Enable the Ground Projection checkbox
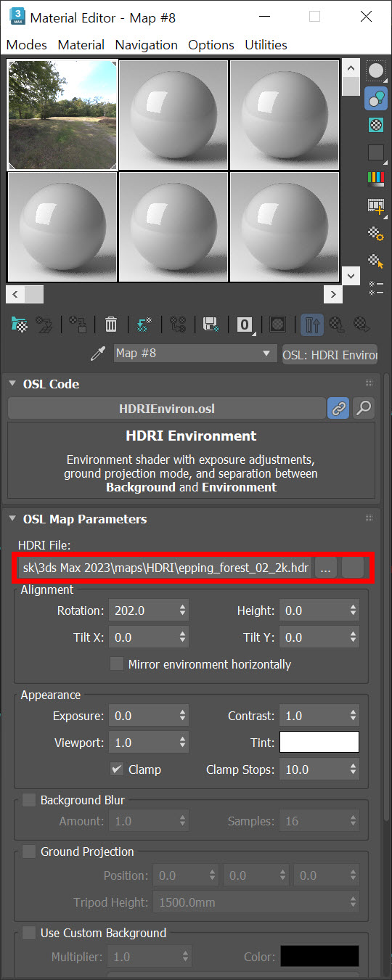Screen dimensions: 392x980 pos(29,852)
